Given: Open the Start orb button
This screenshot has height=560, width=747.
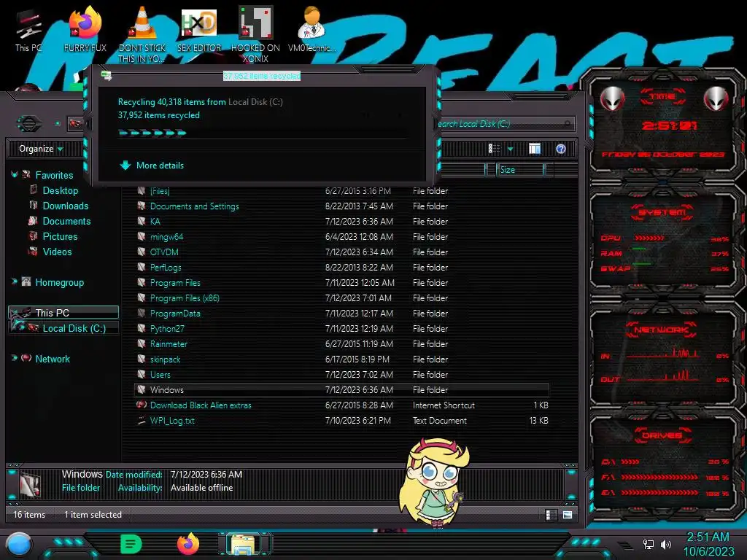Looking at the screenshot, I should pyautogui.click(x=18, y=545).
